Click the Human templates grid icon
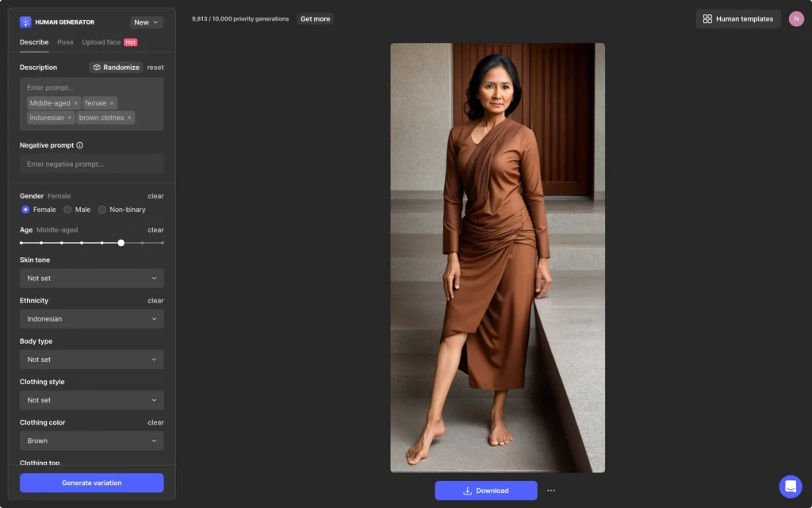Screen dimensions: 812x508 (707, 19)
